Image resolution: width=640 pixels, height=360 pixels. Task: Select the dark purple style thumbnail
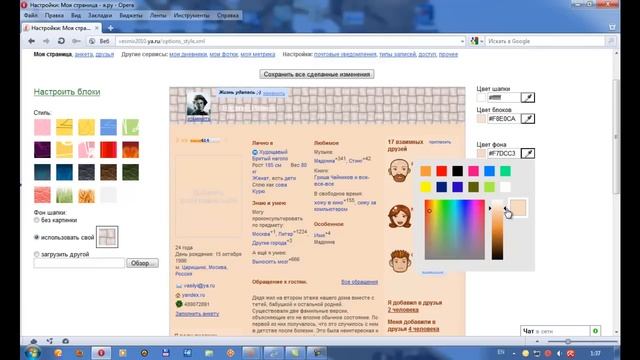point(42,150)
